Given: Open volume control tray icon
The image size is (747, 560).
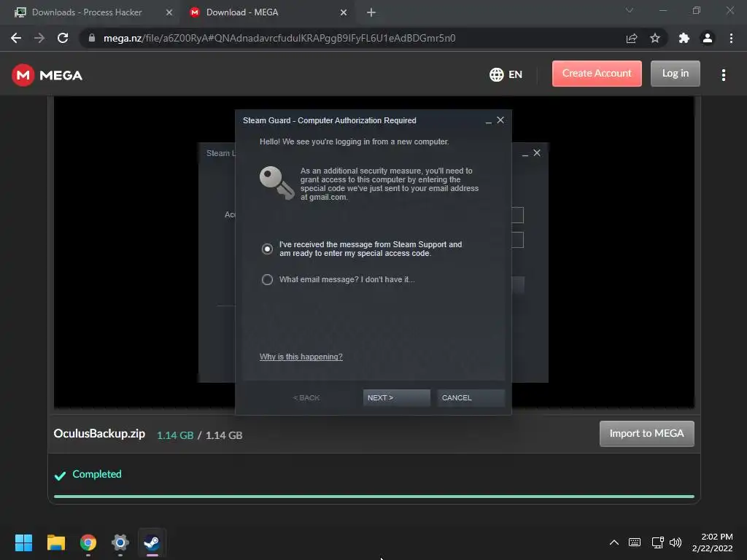Looking at the screenshot, I should (676, 542).
